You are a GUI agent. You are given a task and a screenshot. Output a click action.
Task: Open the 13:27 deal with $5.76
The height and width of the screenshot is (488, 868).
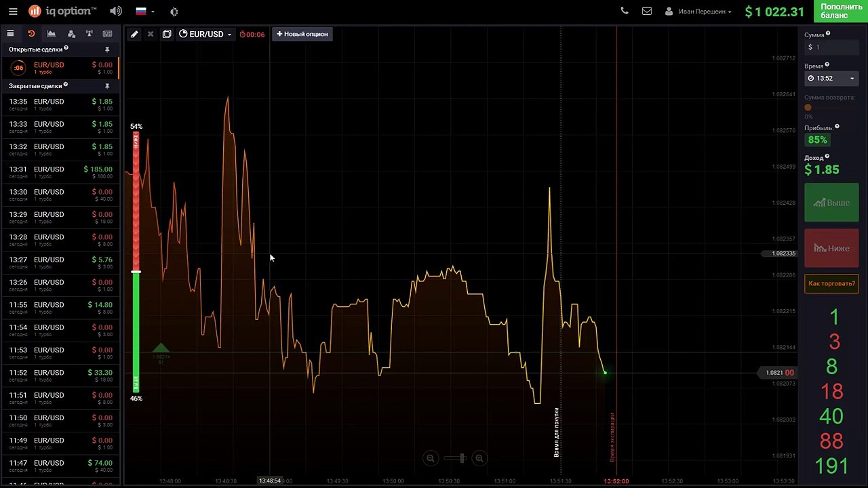coord(60,262)
